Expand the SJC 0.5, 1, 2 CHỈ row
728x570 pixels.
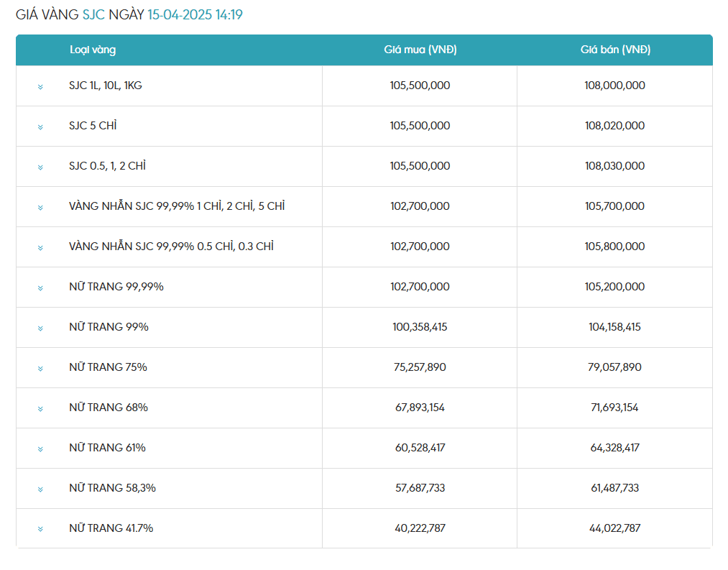40,167
